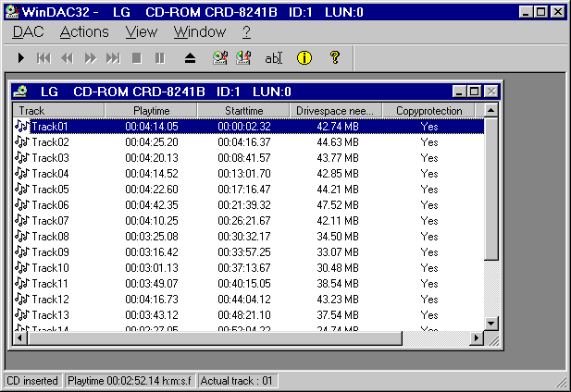Click the scroll up arrow of track list
Screen dimensions: 571x392
(491, 110)
